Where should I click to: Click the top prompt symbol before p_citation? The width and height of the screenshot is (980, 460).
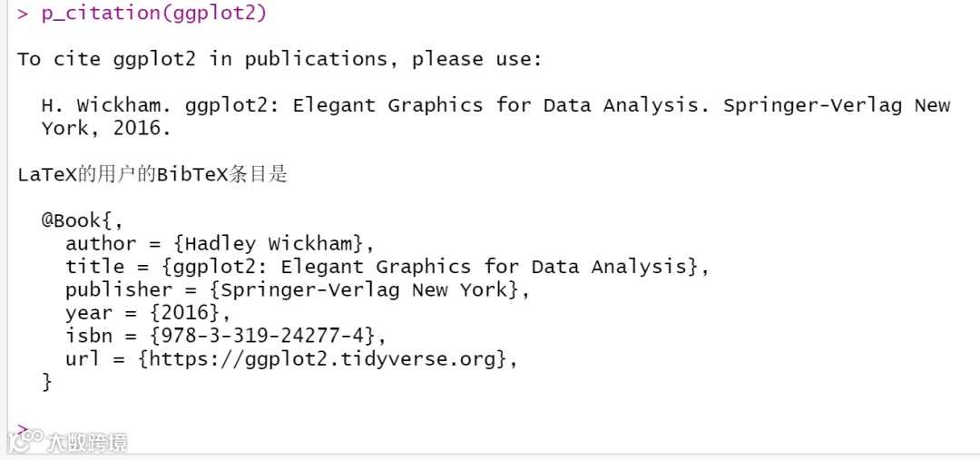pos(23,13)
